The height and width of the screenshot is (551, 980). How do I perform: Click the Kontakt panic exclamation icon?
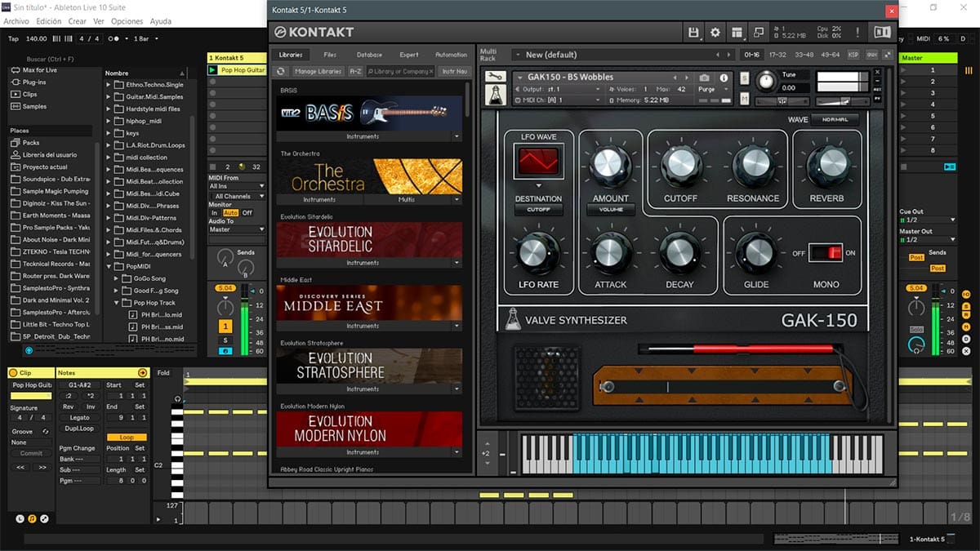click(857, 32)
